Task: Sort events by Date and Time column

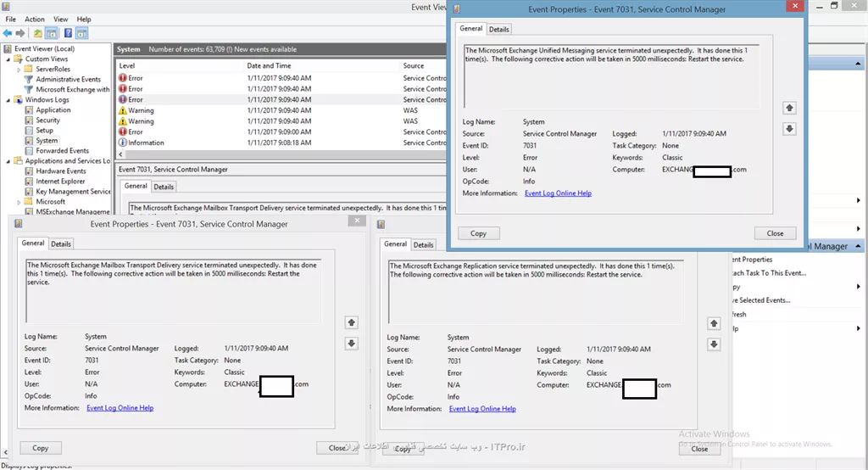Action: tap(269, 65)
